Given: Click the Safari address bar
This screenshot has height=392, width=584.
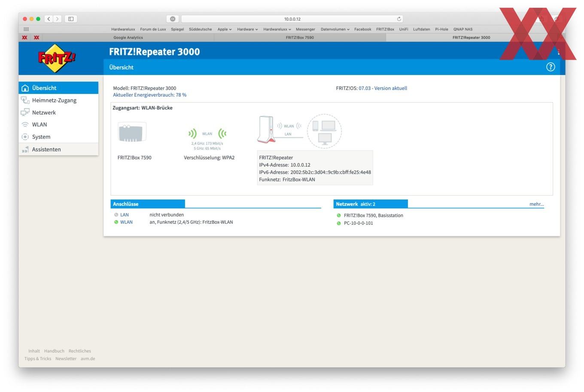Looking at the screenshot, I should (x=292, y=19).
